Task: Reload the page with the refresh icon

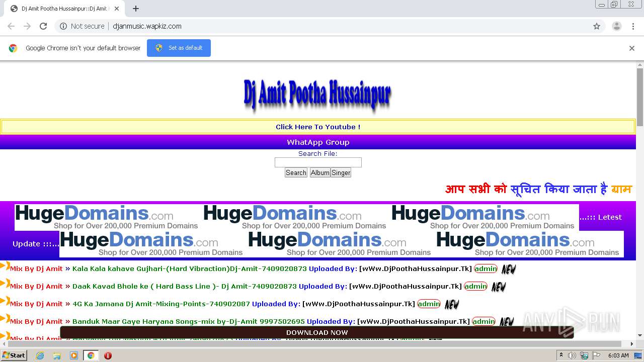Action: click(x=43, y=26)
